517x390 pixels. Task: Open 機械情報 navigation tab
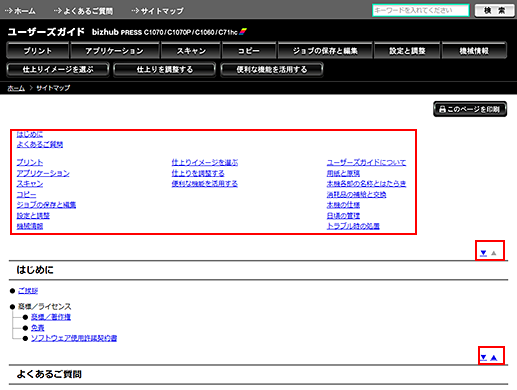[x=474, y=51]
